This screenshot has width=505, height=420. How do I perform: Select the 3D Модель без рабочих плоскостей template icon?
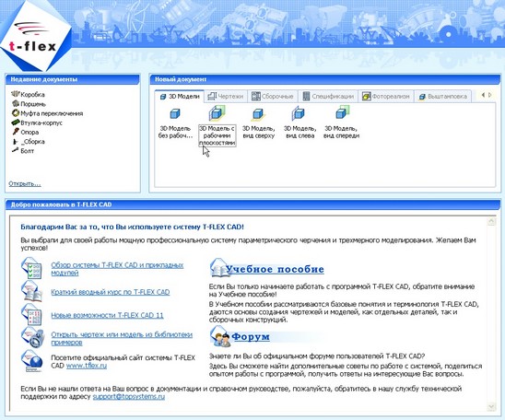175,114
